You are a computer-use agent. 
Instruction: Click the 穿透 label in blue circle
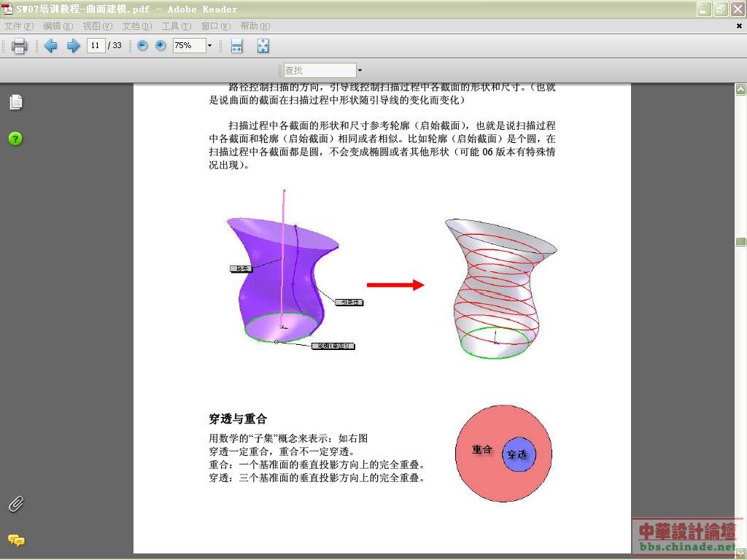(517, 455)
